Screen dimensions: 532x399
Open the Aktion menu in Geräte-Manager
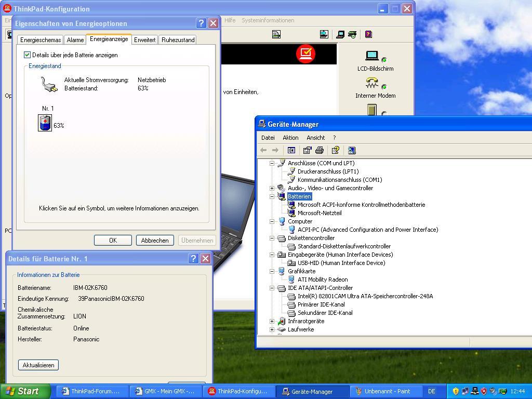pyautogui.click(x=290, y=138)
